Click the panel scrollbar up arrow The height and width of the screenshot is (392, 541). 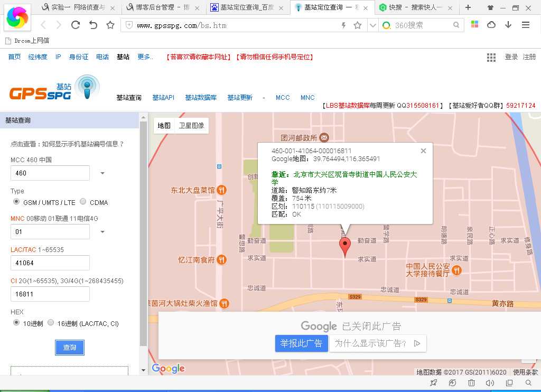click(x=144, y=117)
